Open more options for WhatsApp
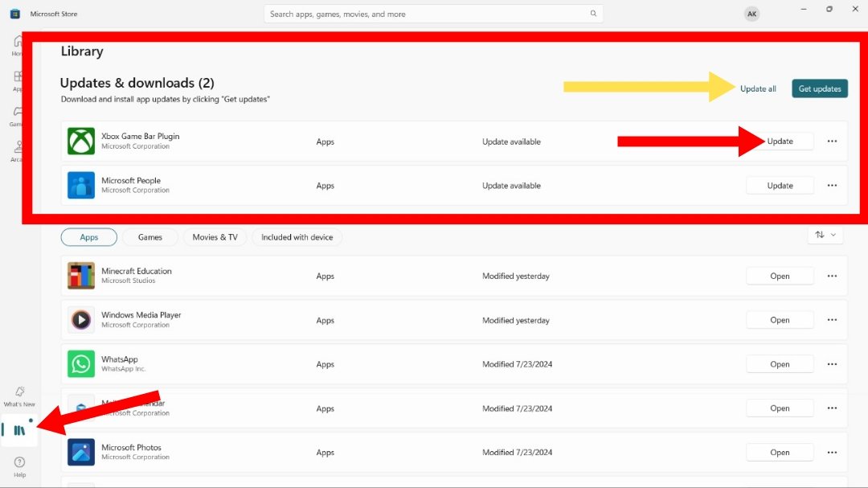 pos(832,364)
